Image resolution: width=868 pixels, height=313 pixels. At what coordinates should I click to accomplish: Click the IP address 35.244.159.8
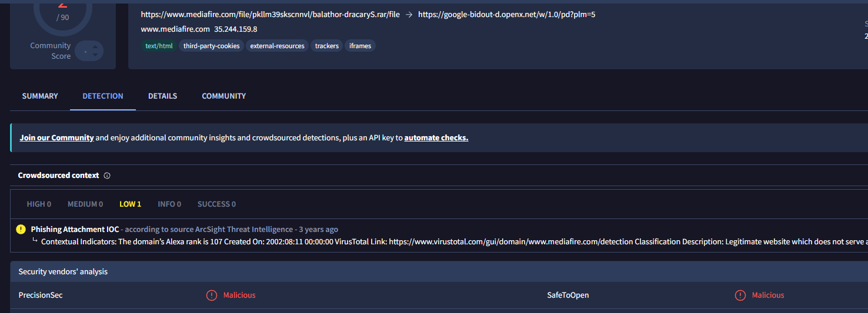tap(235, 29)
